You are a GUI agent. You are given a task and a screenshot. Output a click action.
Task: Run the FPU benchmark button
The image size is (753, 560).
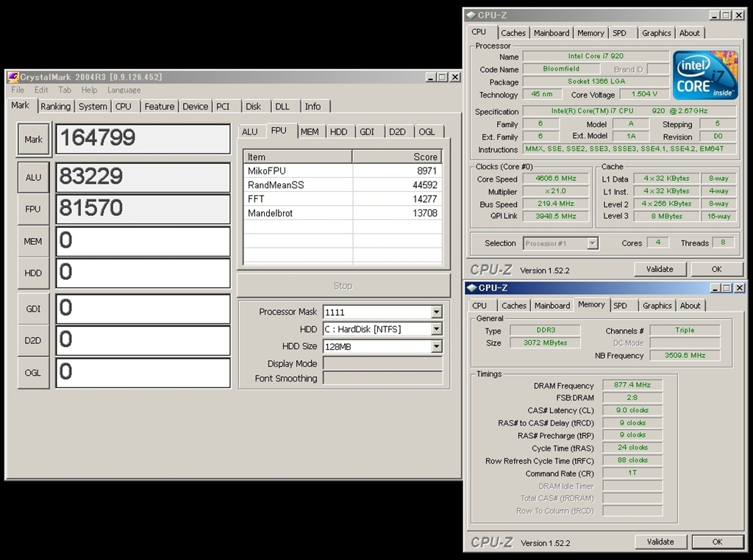tap(33, 209)
